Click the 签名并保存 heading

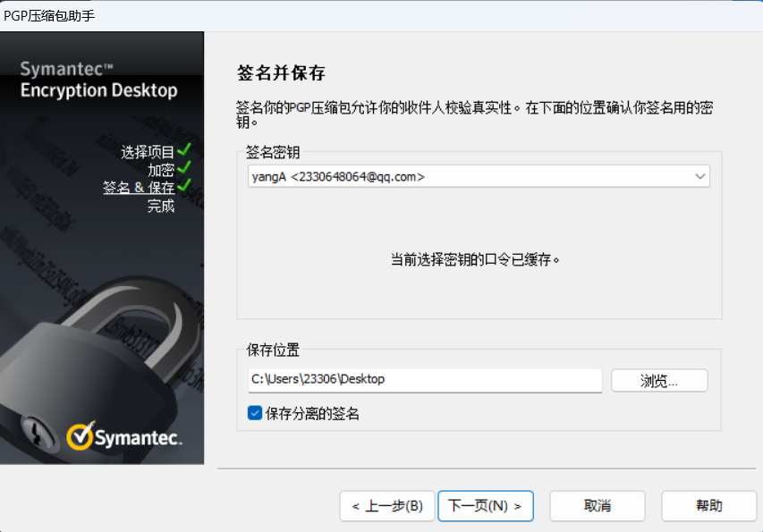click(x=281, y=73)
